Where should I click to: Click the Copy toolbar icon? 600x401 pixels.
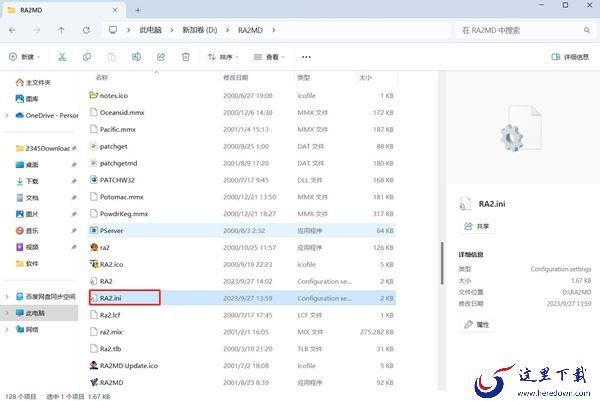[87, 57]
